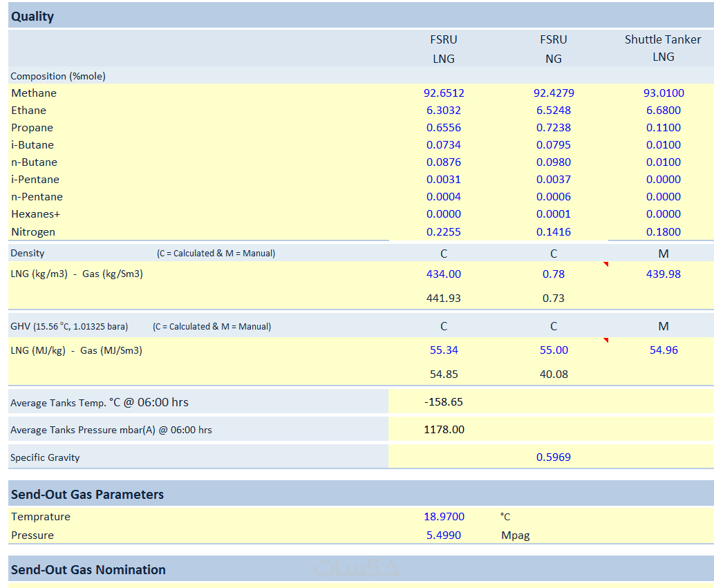Click the Specific Gravity label
Image resolution: width=714 pixels, height=588 pixels.
[45, 457]
